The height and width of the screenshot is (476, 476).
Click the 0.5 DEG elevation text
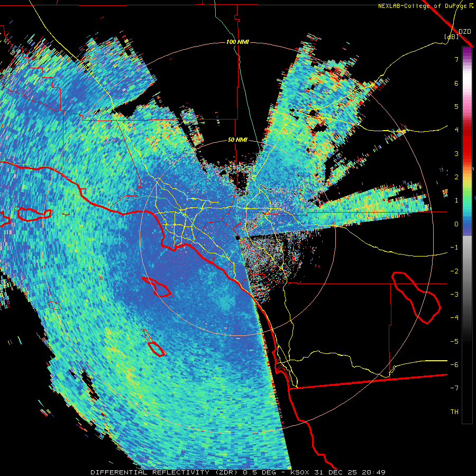click(x=259, y=472)
